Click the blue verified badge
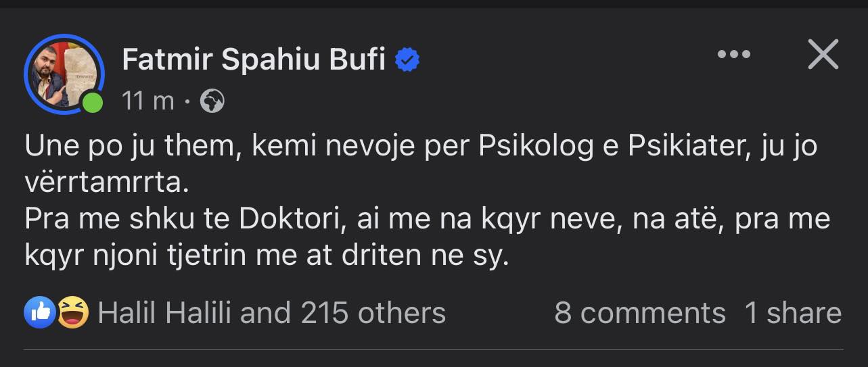The height and width of the screenshot is (367, 868). pos(407,60)
